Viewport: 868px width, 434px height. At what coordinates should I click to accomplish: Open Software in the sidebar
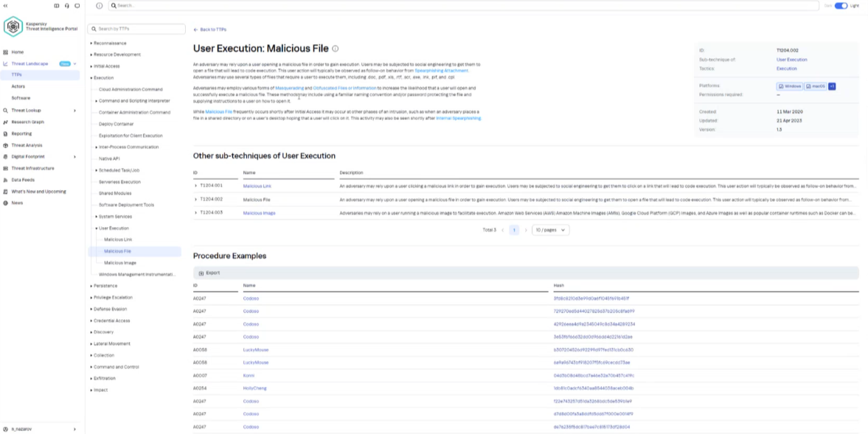[x=21, y=98]
